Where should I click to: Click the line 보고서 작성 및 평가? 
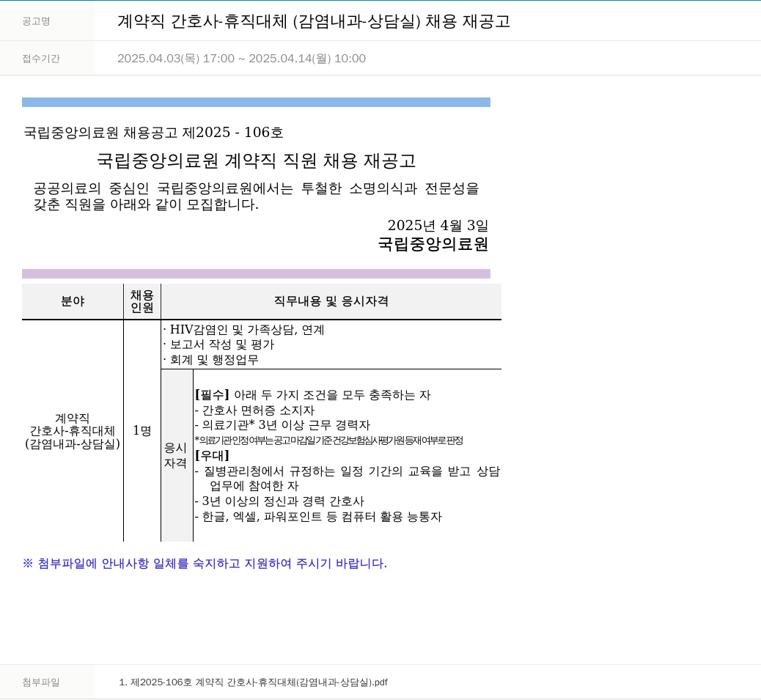pyautogui.click(x=218, y=345)
